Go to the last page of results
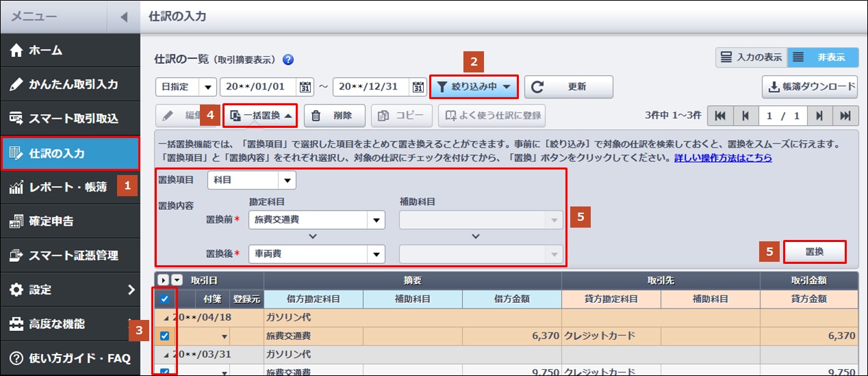The height and width of the screenshot is (376, 868). point(845,116)
